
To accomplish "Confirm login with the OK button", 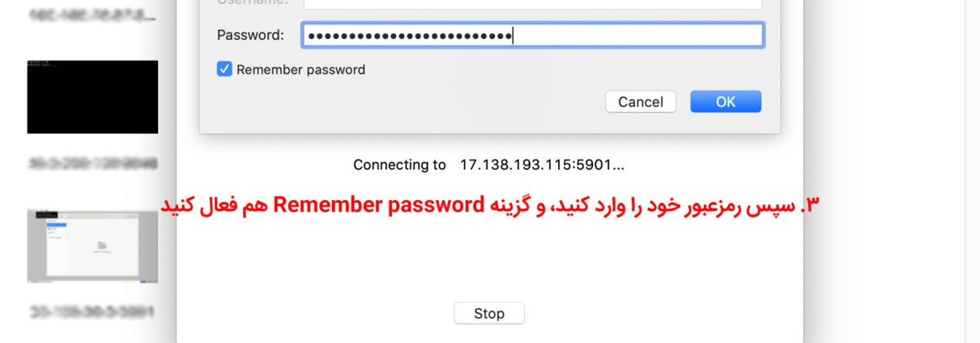I will 725,101.
